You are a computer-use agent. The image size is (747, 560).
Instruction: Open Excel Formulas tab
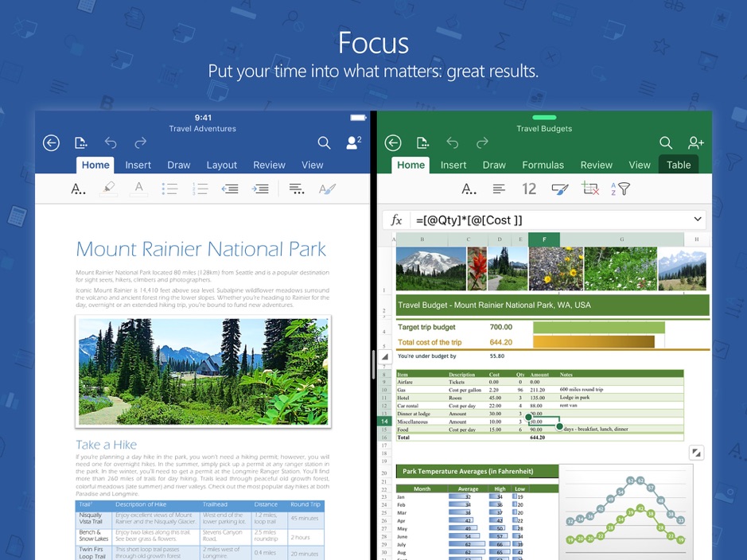coord(543,165)
